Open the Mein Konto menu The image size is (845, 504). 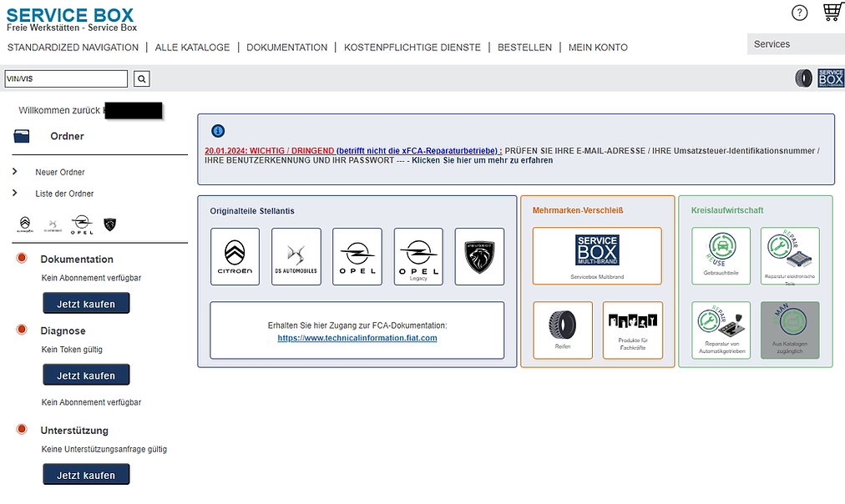point(598,48)
